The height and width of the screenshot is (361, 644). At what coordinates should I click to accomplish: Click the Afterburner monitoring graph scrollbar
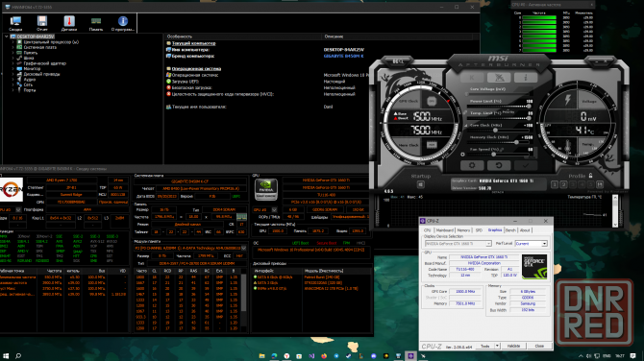click(x=615, y=211)
